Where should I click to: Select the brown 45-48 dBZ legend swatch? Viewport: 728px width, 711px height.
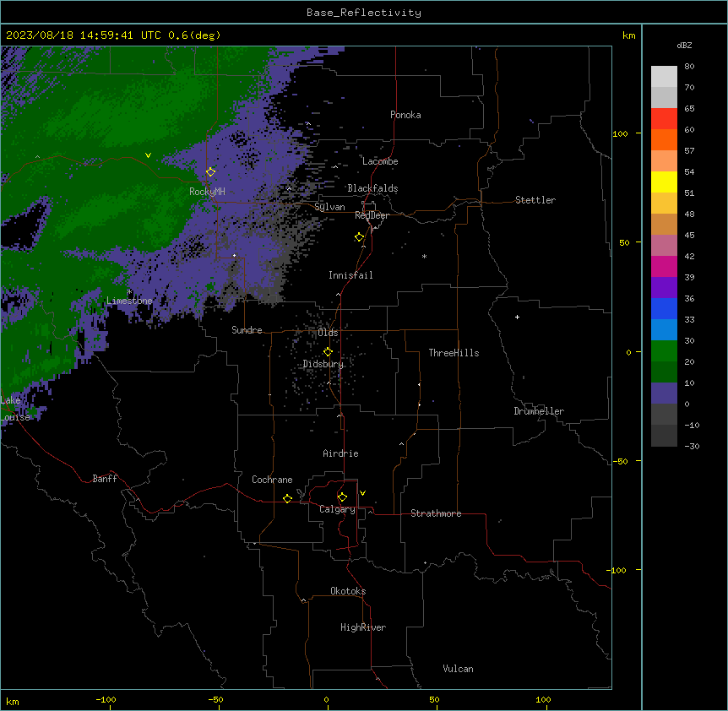point(664,224)
